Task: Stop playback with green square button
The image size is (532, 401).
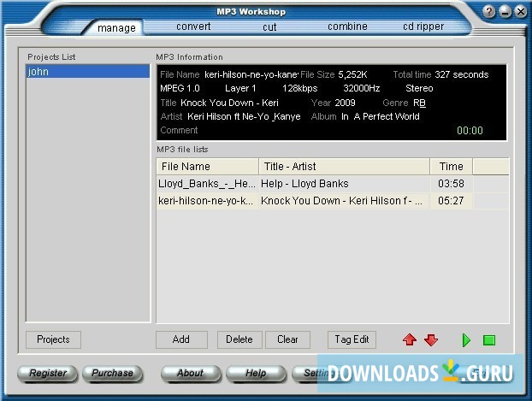Action: [489, 340]
